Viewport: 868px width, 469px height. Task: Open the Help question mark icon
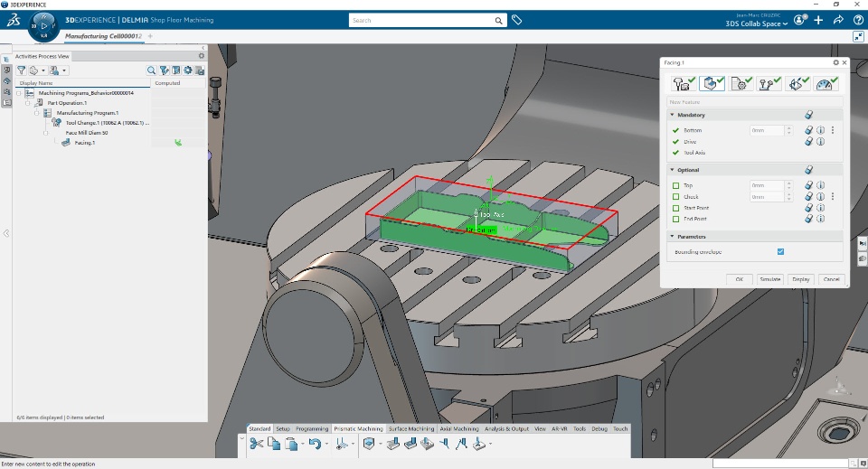[857, 20]
